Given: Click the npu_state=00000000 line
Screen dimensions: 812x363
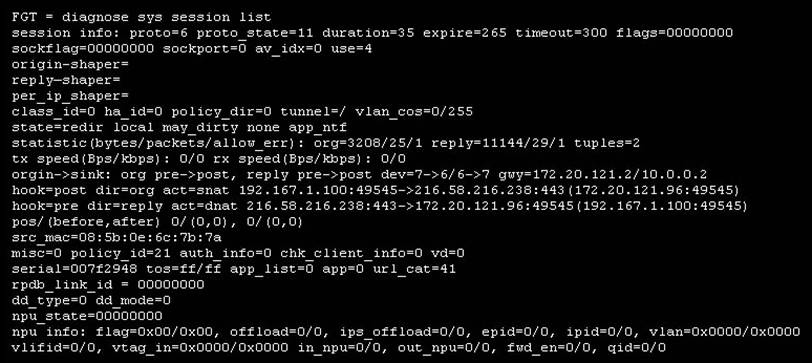Looking at the screenshot, I should coord(86,316).
